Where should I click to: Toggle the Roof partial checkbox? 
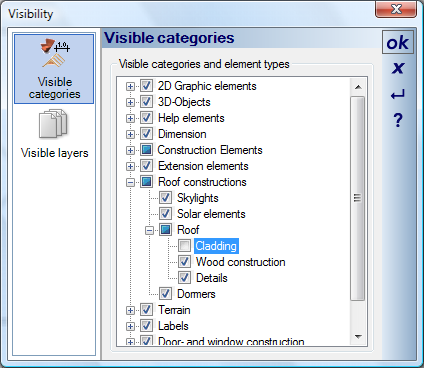(165, 230)
